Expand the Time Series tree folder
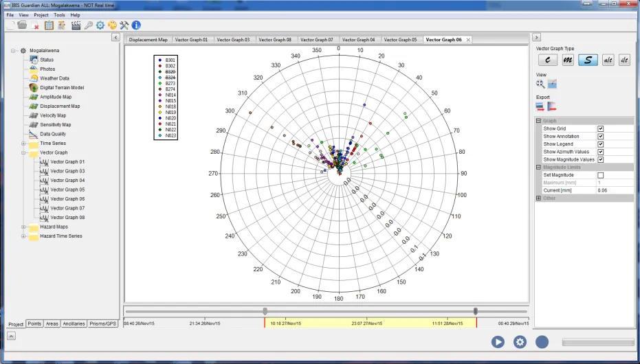 (x=24, y=144)
